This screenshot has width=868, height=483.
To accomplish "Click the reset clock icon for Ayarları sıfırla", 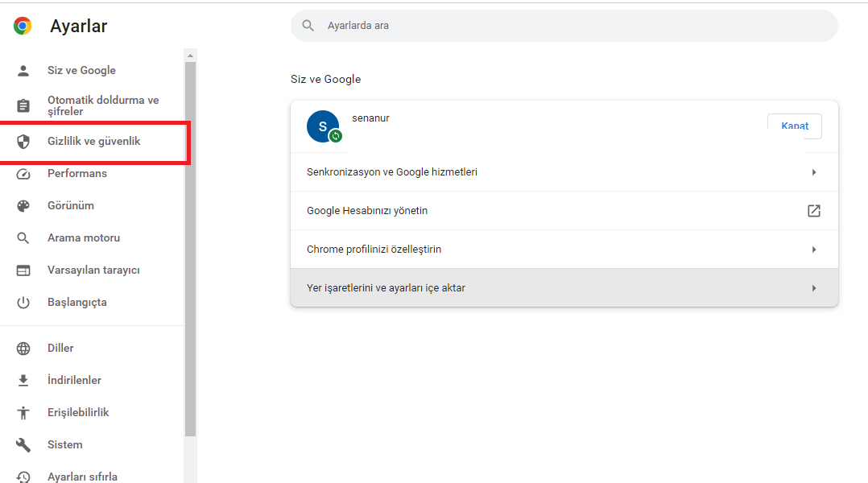I will pos(23,477).
